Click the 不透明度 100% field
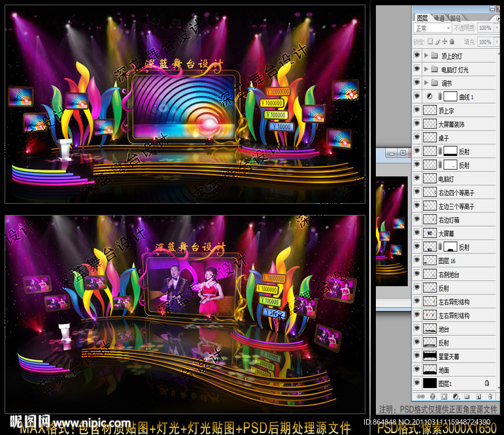Image resolution: width=504 pixels, height=435 pixels. 485,29
